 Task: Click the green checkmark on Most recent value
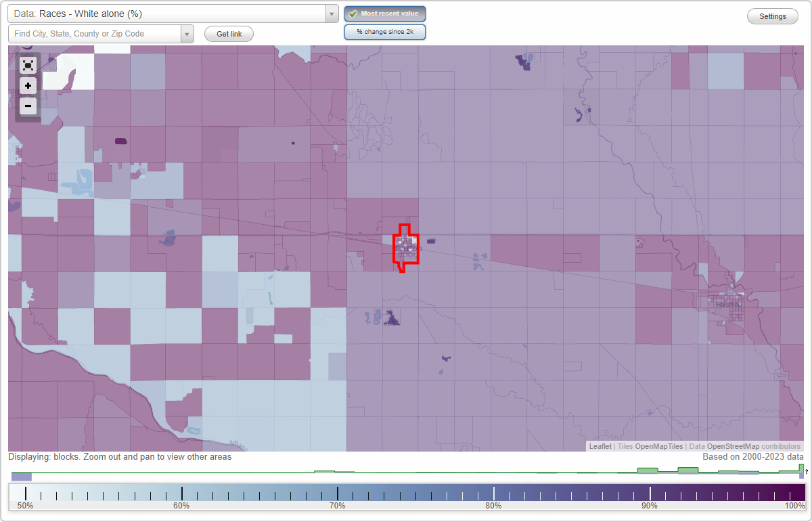tap(353, 13)
